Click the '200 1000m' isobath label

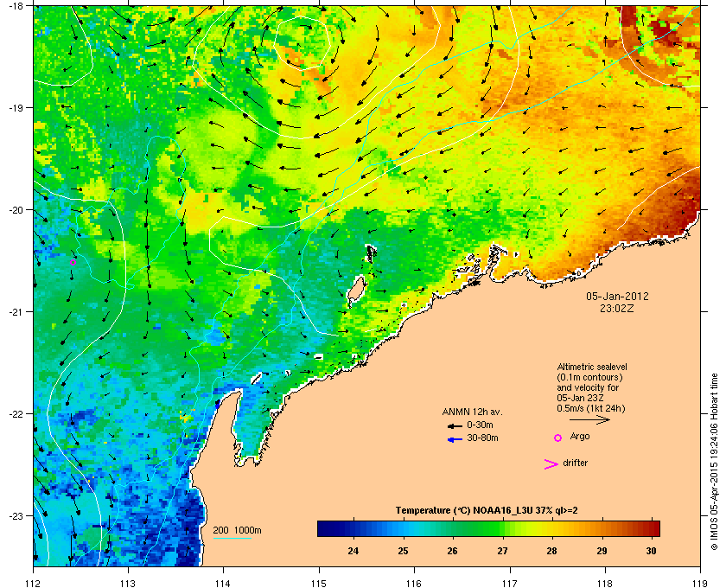click(x=237, y=531)
